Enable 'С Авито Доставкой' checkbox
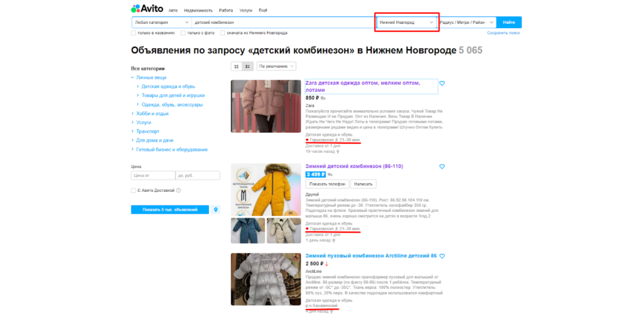The image size is (644, 317). click(133, 191)
